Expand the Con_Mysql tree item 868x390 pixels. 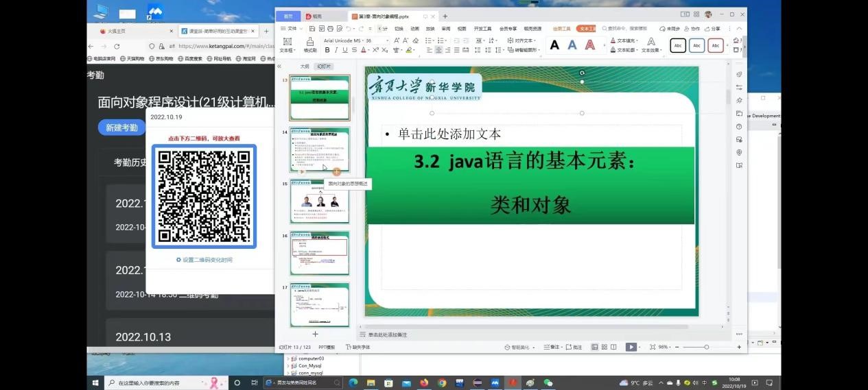288,366
